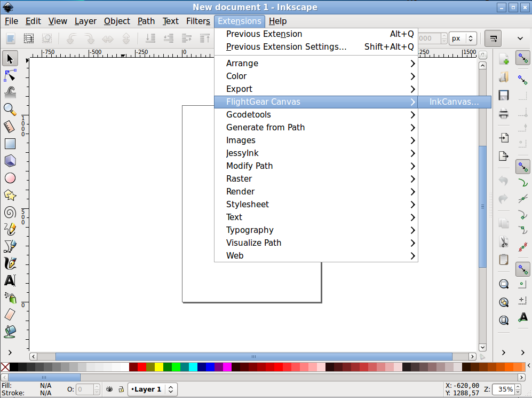
Task: Toggle Layer 1 lock icon
Action: pos(121,389)
